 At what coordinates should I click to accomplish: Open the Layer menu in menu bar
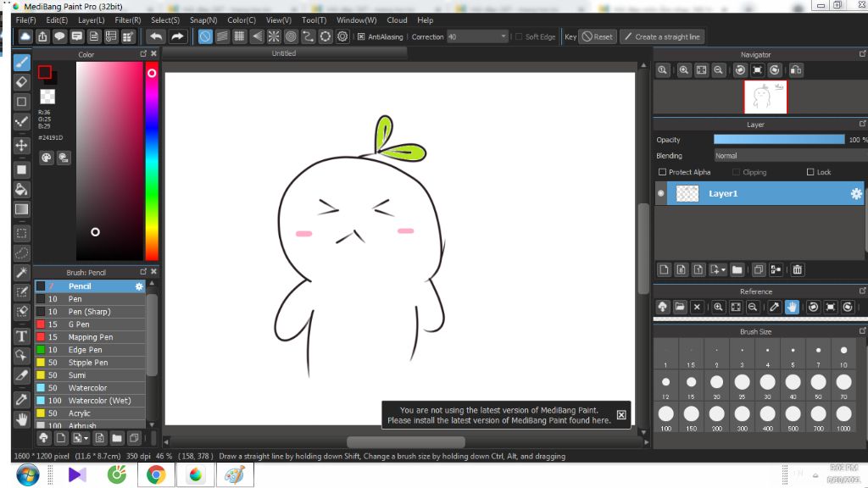point(91,20)
